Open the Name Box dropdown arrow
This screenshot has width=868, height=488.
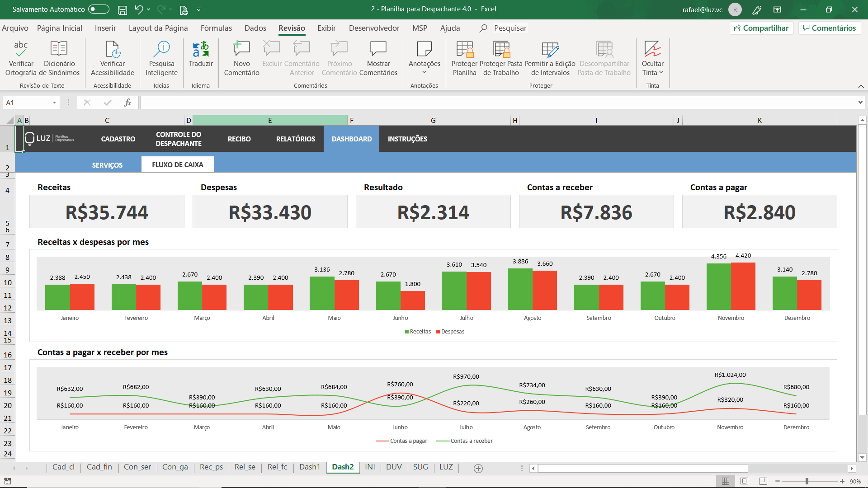click(54, 103)
